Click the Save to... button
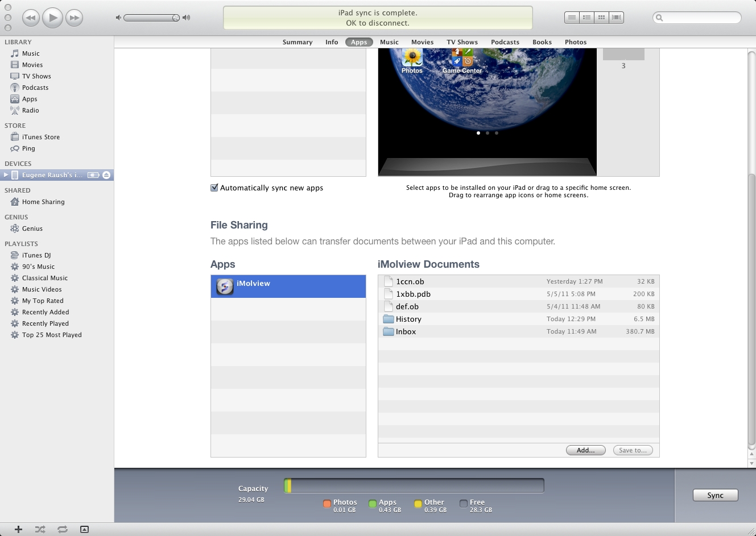 633,450
